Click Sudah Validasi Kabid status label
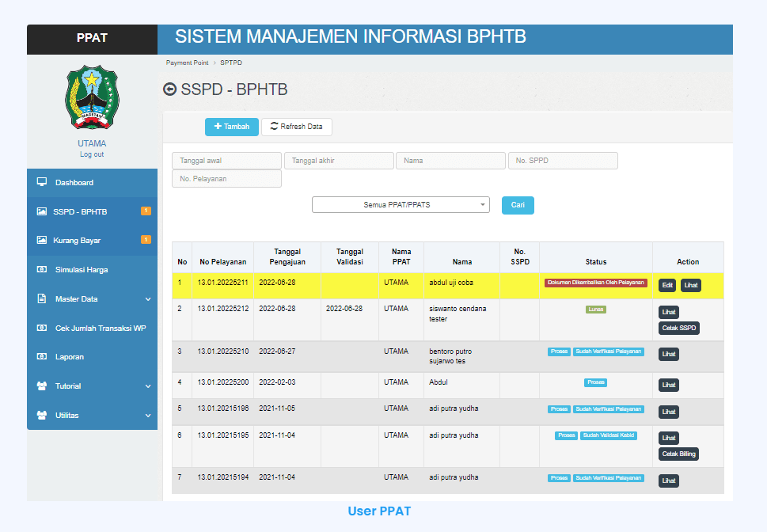767x532 pixels. click(x=609, y=435)
